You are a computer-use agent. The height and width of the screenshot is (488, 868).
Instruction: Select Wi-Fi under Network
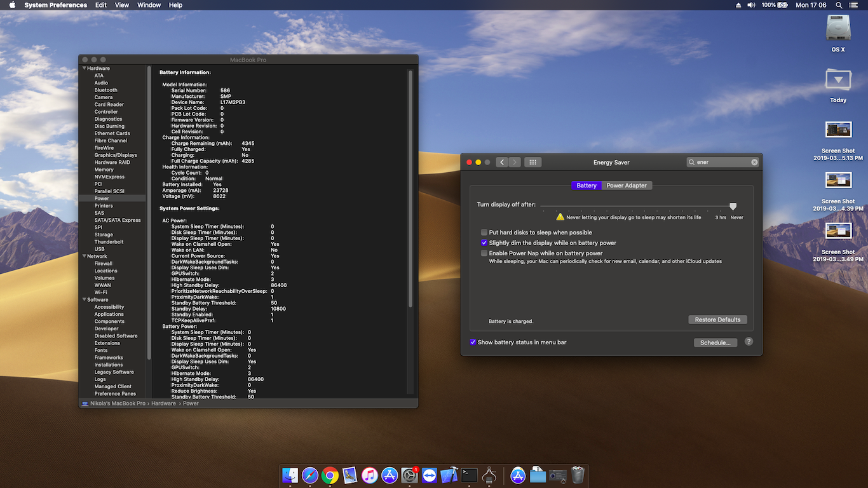click(100, 292)
